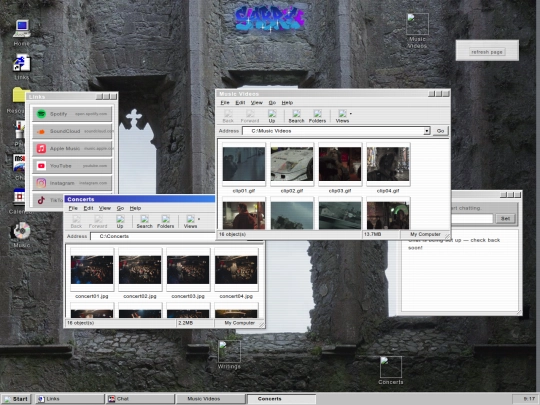Click the Folders icon in Music Videos toolbar
Image resolution: width=540 pixels, height=405 pixels.
317,116
